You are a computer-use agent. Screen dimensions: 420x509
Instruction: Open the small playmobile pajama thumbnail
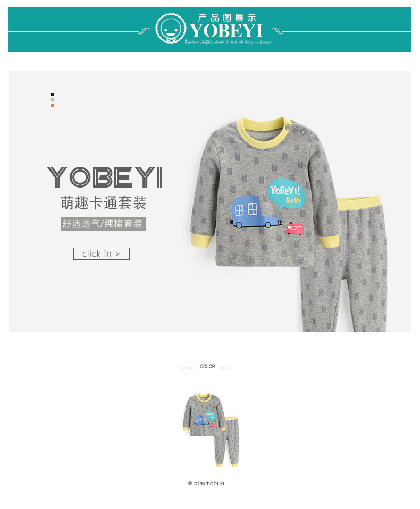(211, 430)
